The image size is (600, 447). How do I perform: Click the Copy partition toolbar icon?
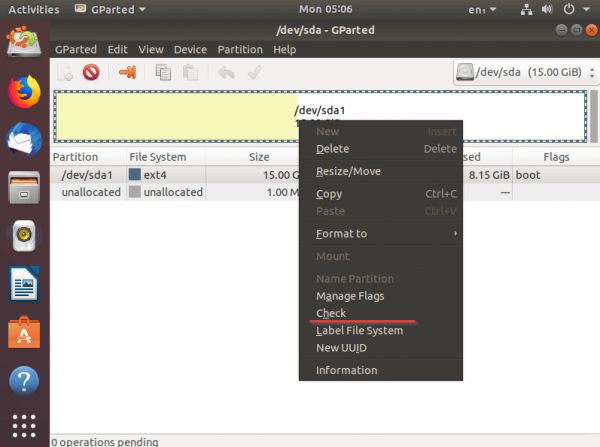(163, 72)
